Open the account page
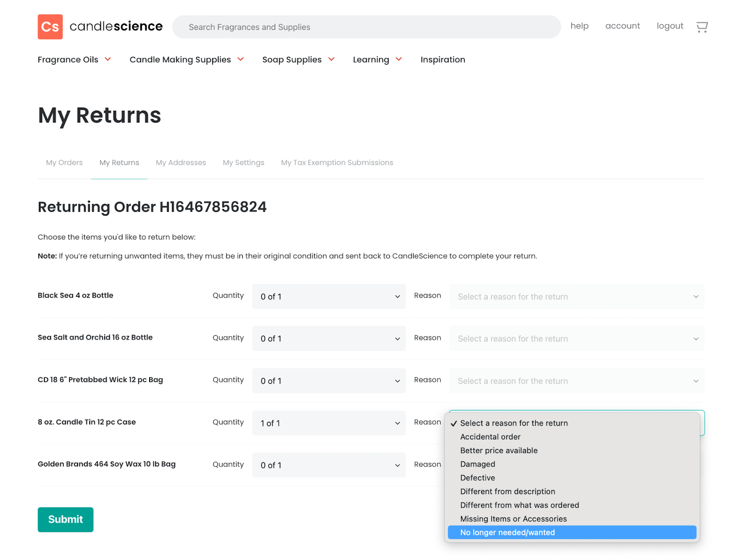Viewport: 748px width, 560px height. pyautogui.click(x=622, y=26)
